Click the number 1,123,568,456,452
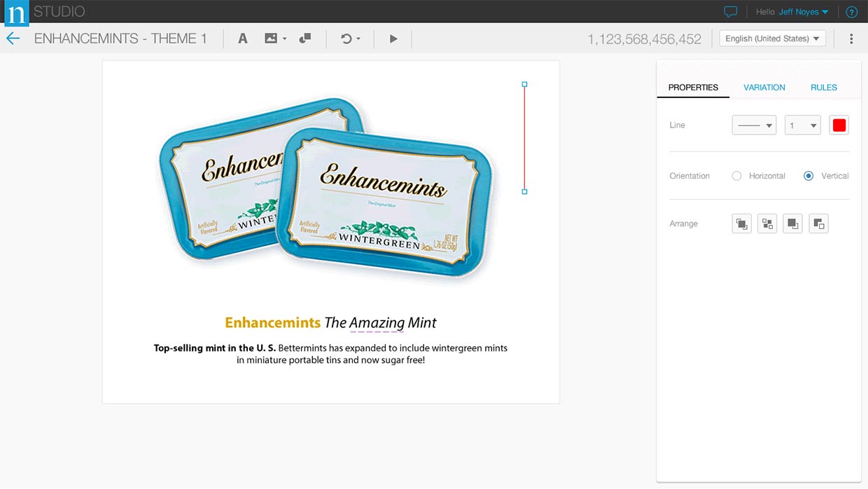The width and height of the screenshot is (868, 489). click(644, 39)
